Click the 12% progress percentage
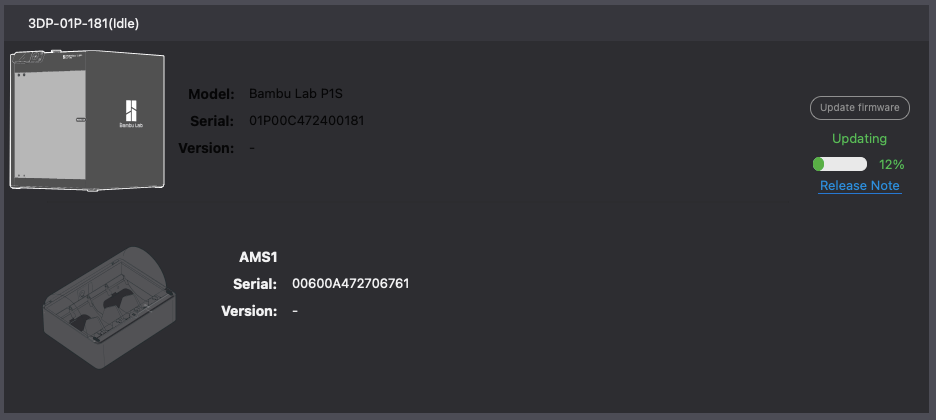The height and width of the screenshot is (420, 936). (891, 164)
